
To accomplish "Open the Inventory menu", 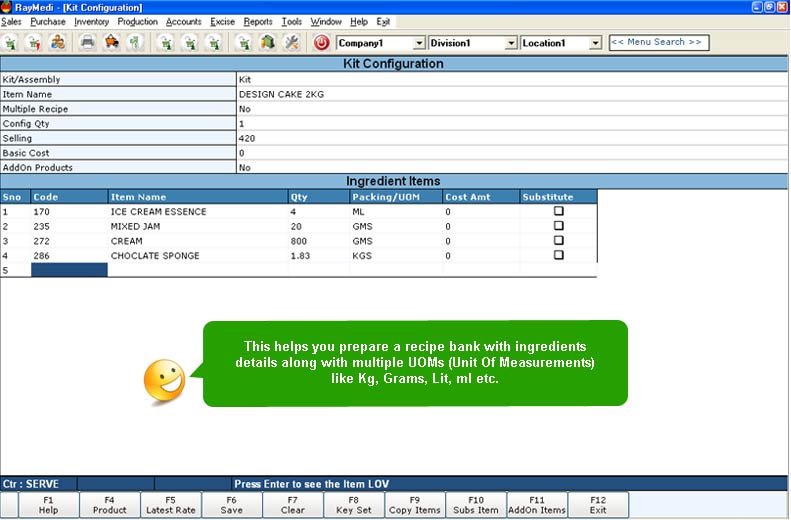I will pos(91,22).
